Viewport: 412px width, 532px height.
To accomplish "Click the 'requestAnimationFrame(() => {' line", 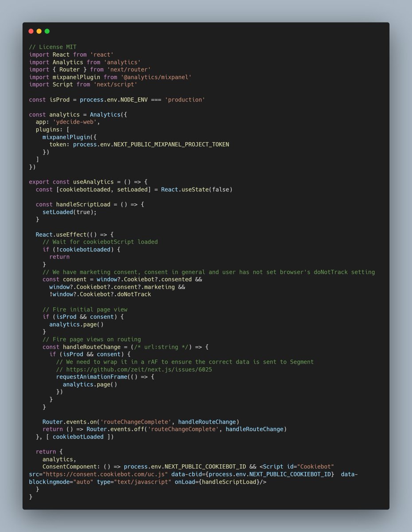I will [x=105, y=377].
